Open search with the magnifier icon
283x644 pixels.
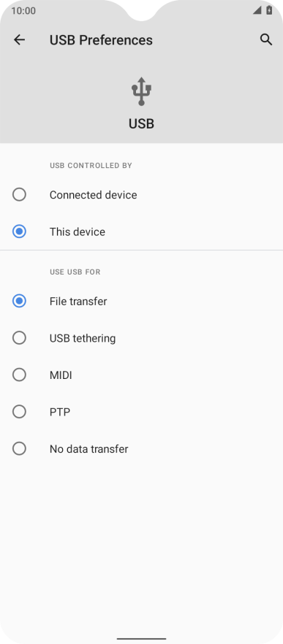[x=266, y=40]
